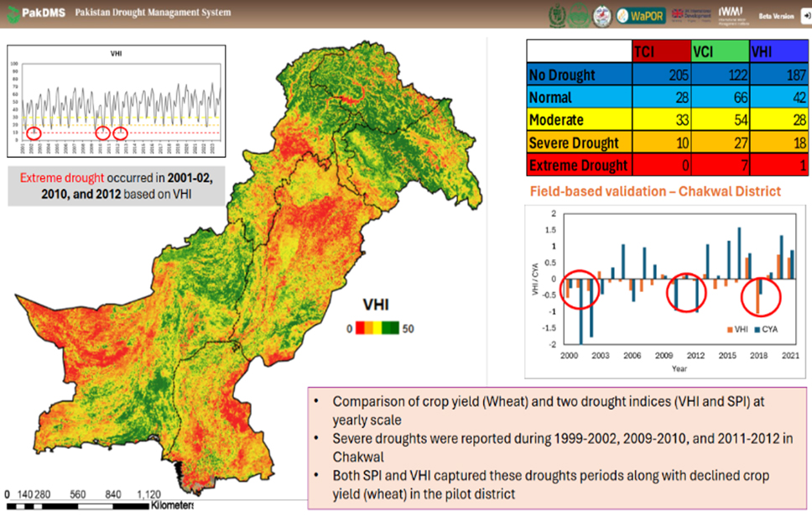Click the green circular provincial emblem logo
Viewport: 812px width, 522px height.
click(x=579, y=15)
